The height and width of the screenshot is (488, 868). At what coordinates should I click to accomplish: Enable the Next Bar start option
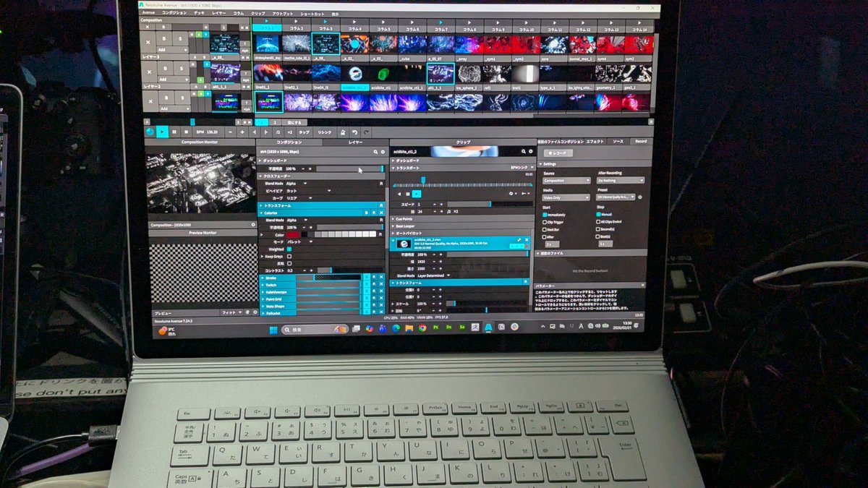(544, 229)
